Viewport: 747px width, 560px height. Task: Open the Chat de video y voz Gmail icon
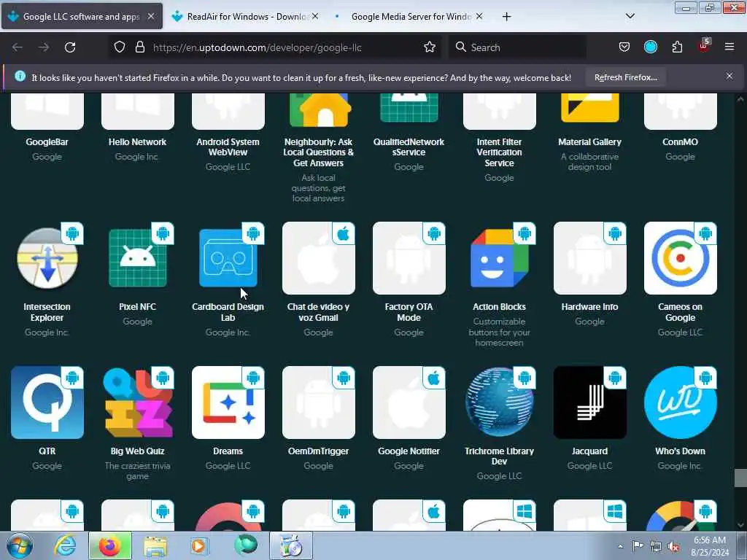319,258
